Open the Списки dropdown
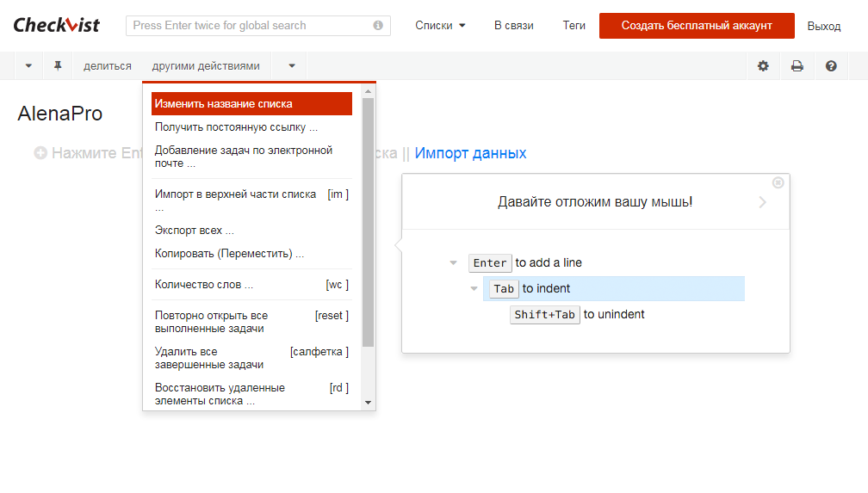 coord(440,26)
